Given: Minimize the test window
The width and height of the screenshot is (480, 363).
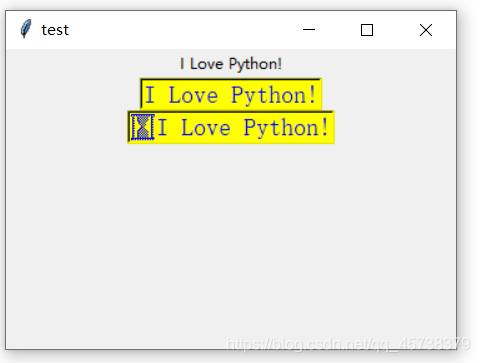Looking at the screenshot, I should (x=309, y=30).
